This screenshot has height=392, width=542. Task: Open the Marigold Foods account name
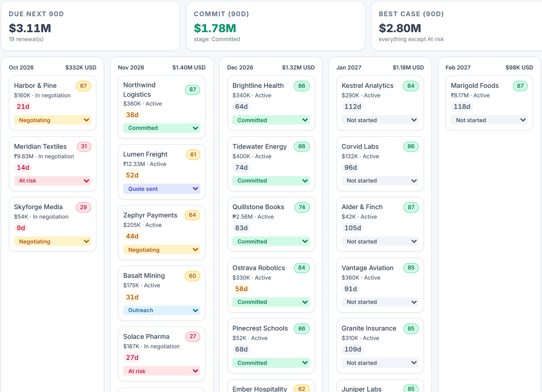coord(475,86)
